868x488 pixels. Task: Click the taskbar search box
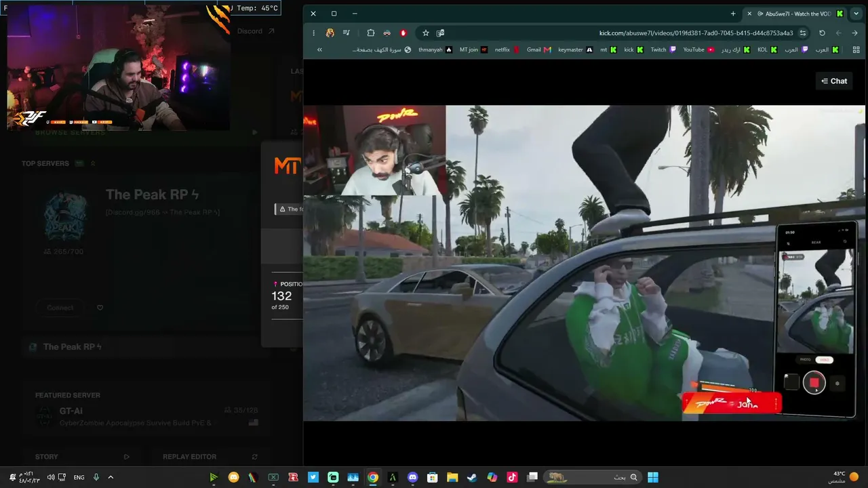click(x=593, y=477)
